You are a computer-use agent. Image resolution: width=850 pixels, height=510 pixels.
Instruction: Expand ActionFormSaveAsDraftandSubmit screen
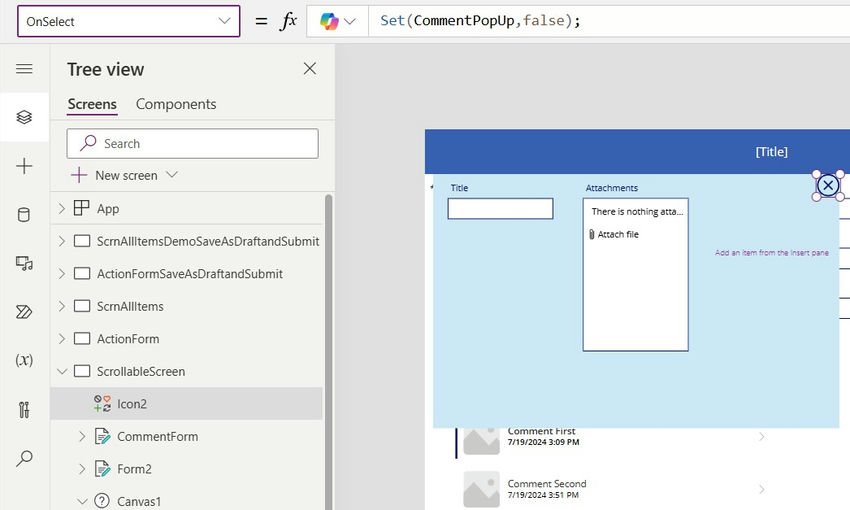(x=61, y=273)
